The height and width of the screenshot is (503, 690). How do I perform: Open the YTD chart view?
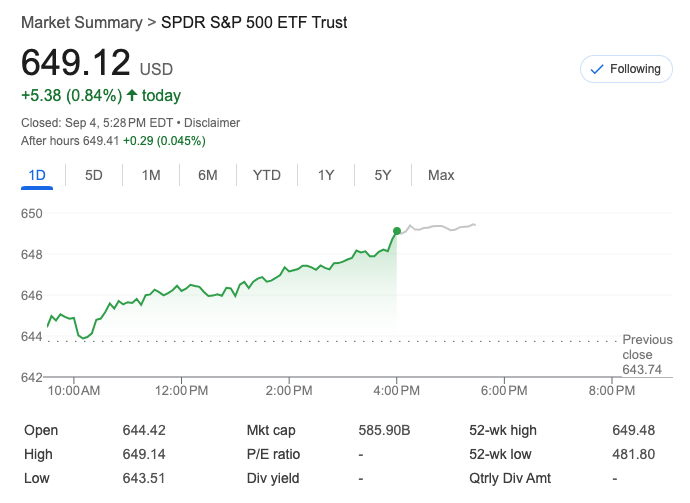267,175
